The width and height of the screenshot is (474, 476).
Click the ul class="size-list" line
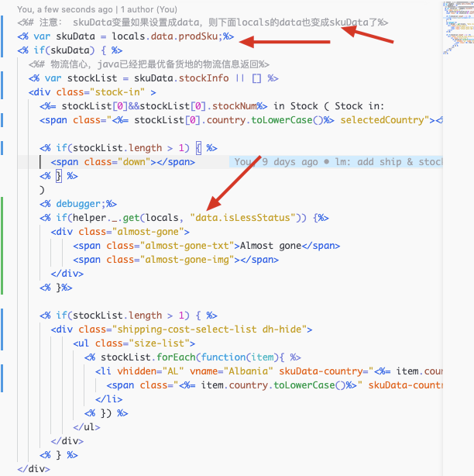click(x=134, y=343)
